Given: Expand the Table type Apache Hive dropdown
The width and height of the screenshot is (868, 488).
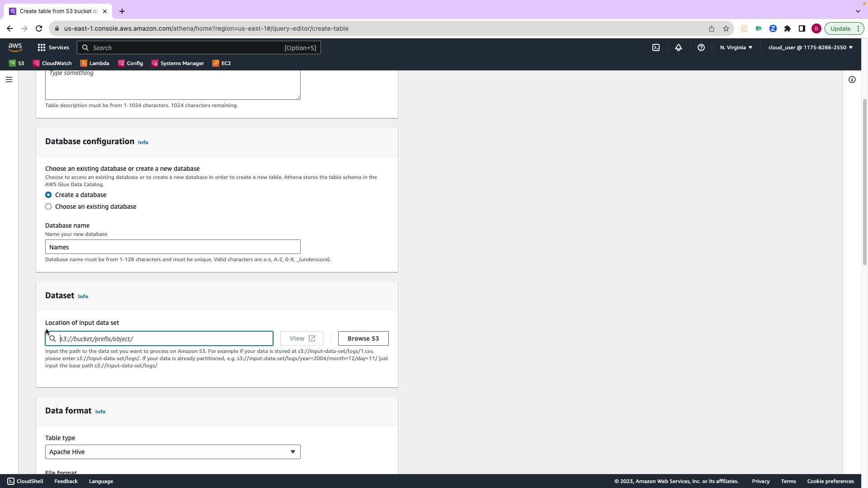Looking at the screenshot, I should click(173, 452).
